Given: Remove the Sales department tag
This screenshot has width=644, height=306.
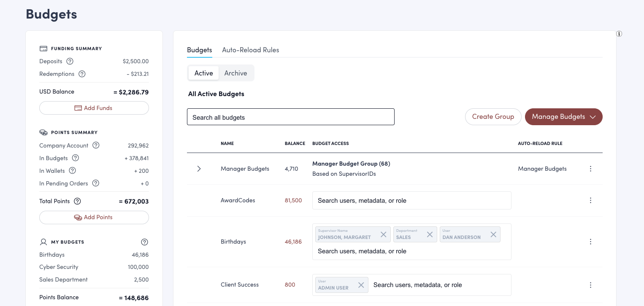Looking at the screenshot, I should coord(430,234).
